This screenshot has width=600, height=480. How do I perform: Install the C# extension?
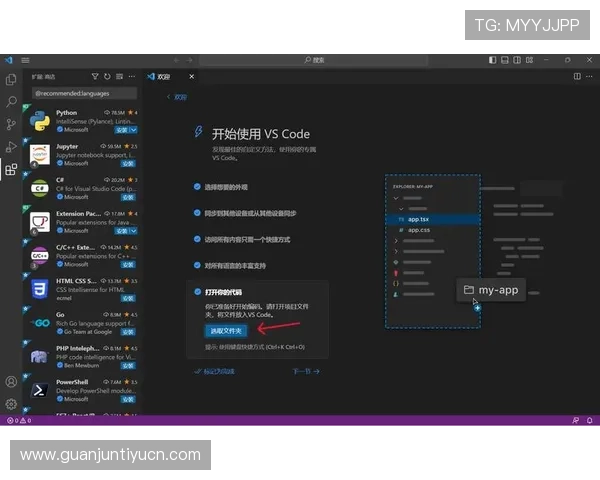tap(128, 198)
